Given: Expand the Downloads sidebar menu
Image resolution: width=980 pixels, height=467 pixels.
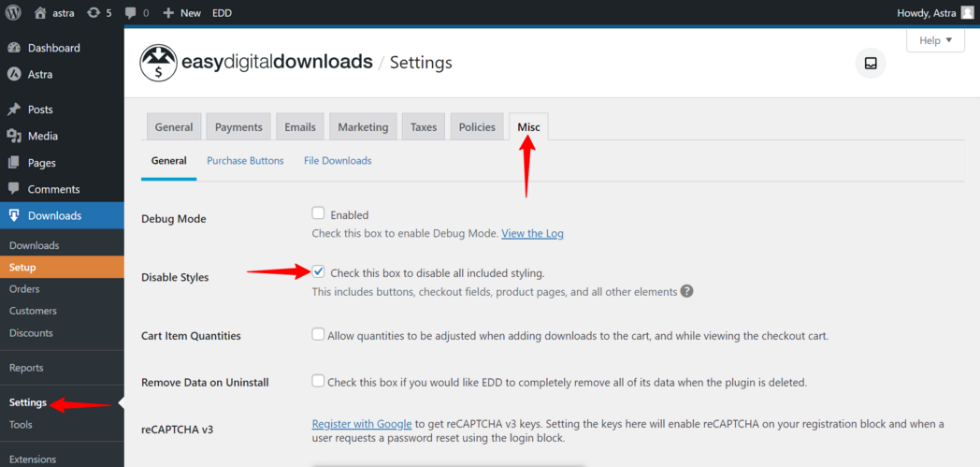Looking at the screenshot, I should point(54,215).
